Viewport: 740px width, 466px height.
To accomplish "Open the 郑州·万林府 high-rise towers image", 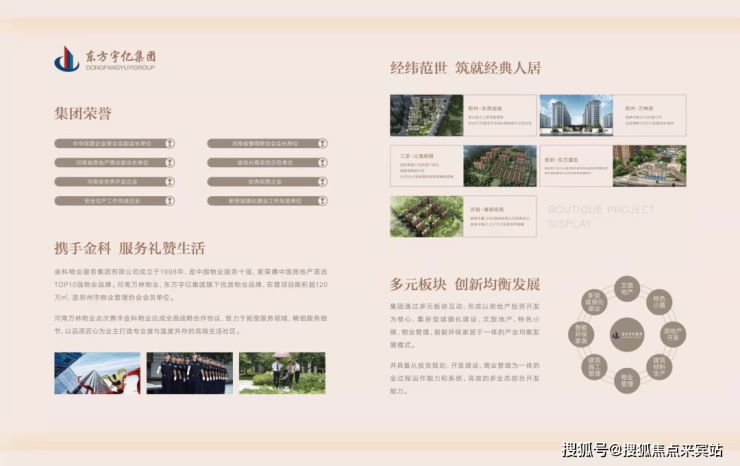I will [x=576, y=115].
